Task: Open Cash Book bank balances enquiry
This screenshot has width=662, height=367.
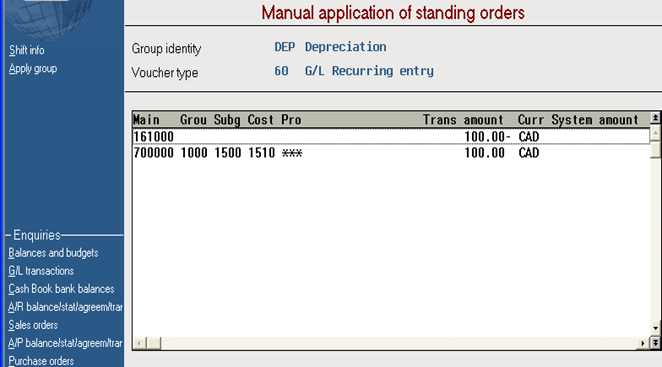Action: 61,289
